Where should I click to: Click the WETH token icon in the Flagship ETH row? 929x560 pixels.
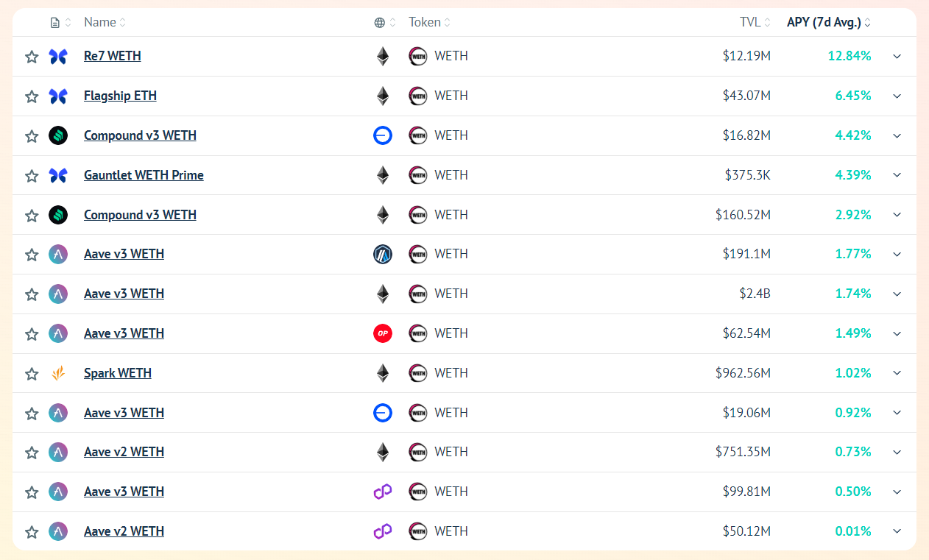418,96
